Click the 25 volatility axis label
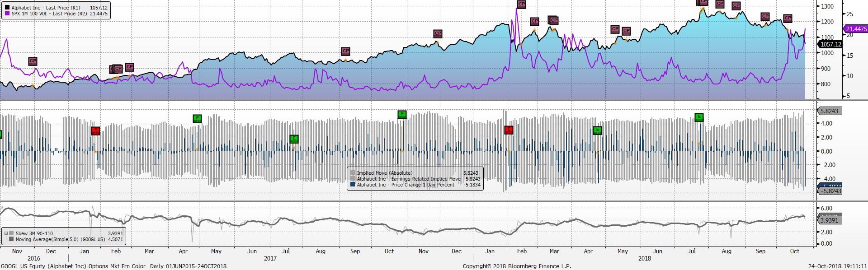 850,14
